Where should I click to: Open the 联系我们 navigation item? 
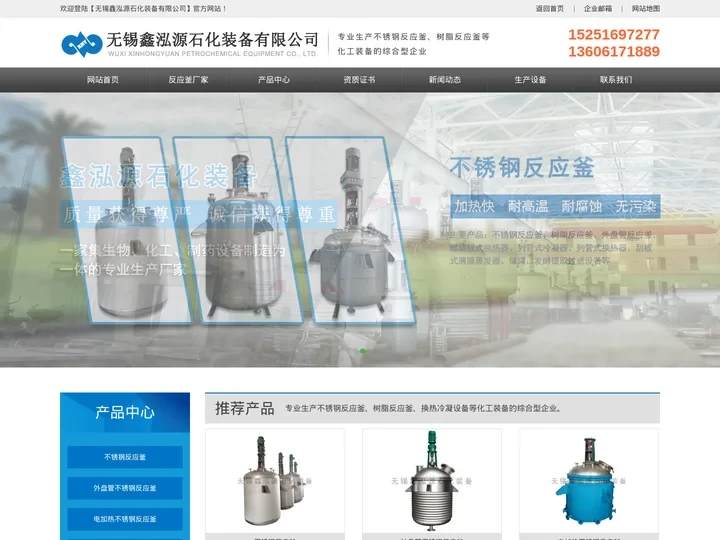(x=616, y=80)
